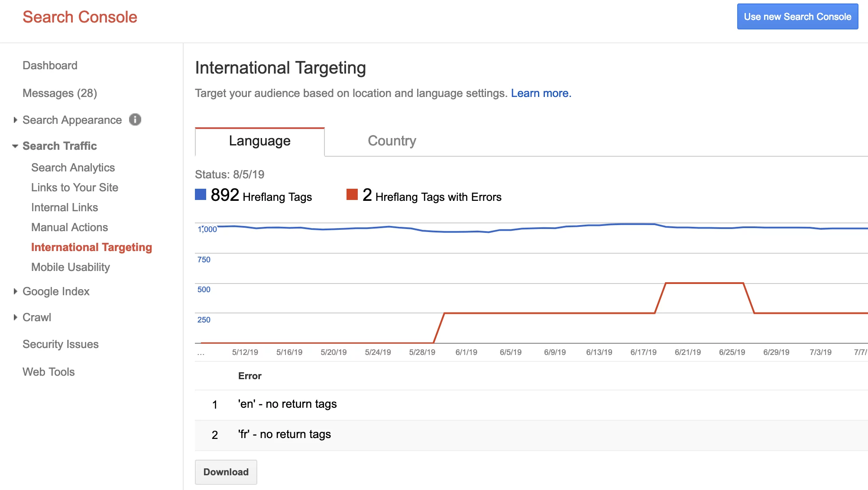Click the blue Hreflang Tags legend square
Viewport: 868px width, 490px height.
[201, 195]
